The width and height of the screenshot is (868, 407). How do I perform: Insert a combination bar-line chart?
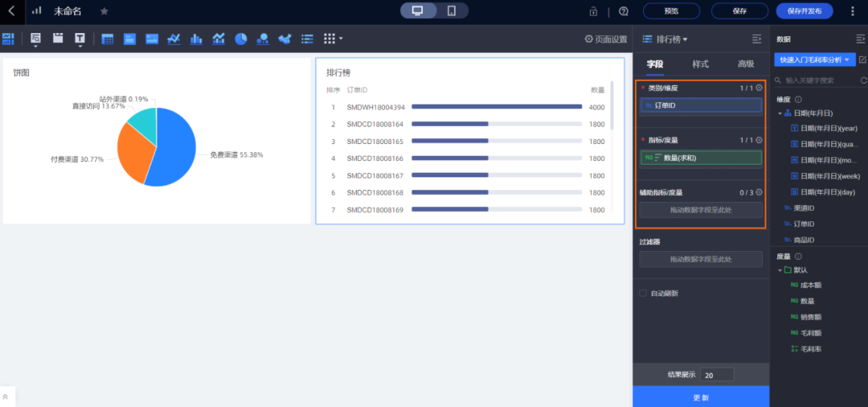218,39
